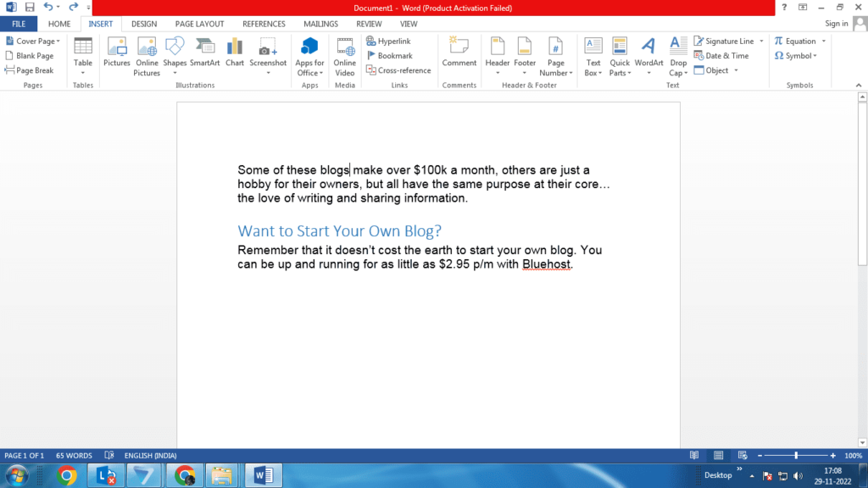Viewport: 868px width, 488px height.
Task: Open Online Pictures search
Action: point(147,57)
